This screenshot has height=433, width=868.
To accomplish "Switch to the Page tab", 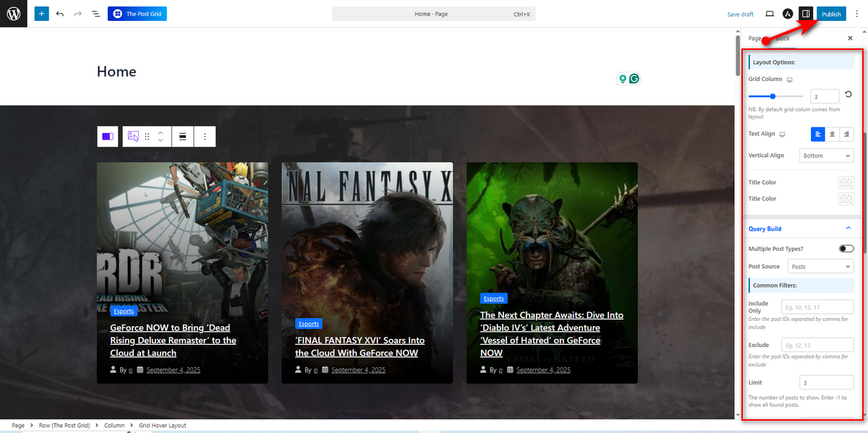I will 755,38.
